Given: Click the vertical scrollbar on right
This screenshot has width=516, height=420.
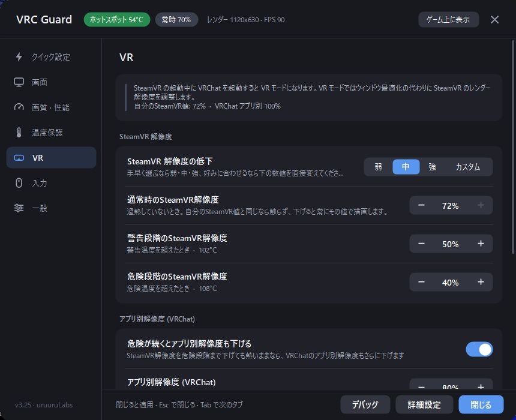Looking at the screenshot, I should [x=513, y=147].
